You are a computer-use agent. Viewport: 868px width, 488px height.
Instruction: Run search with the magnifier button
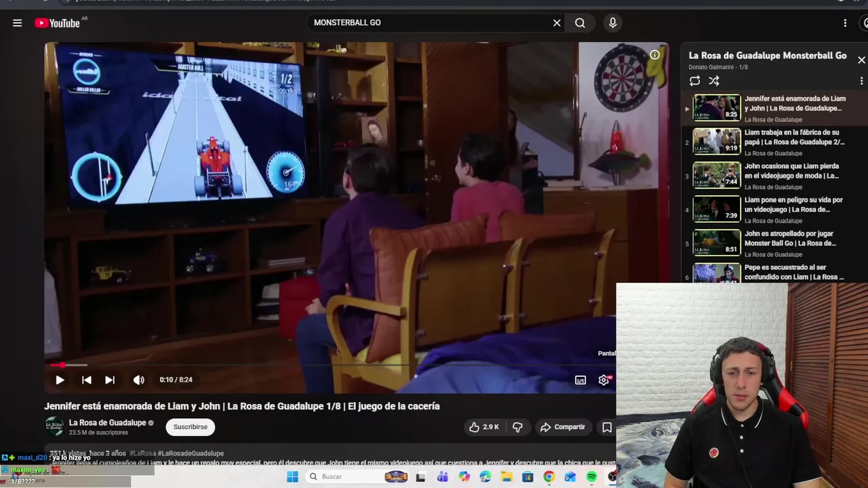click(x=580, y=22)
